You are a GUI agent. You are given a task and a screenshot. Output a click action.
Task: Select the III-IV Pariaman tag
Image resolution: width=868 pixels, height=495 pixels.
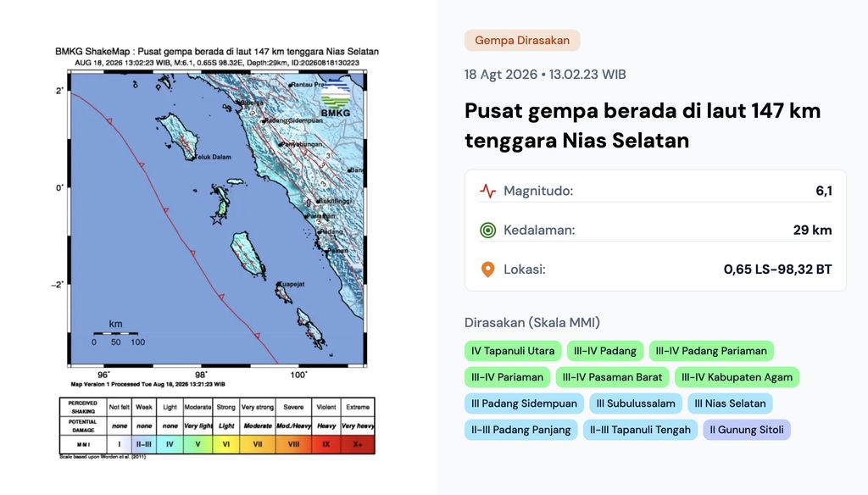tap(507, 378)
